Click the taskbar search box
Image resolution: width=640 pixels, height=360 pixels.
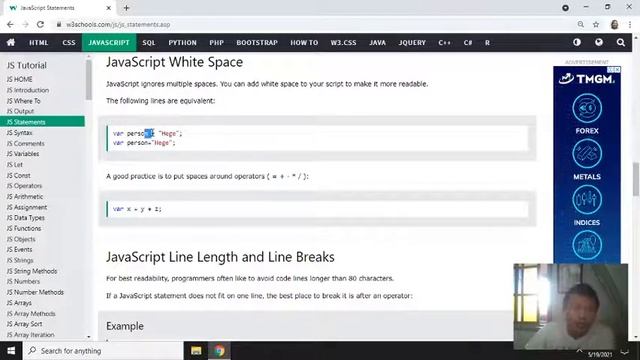pos(103,351)
